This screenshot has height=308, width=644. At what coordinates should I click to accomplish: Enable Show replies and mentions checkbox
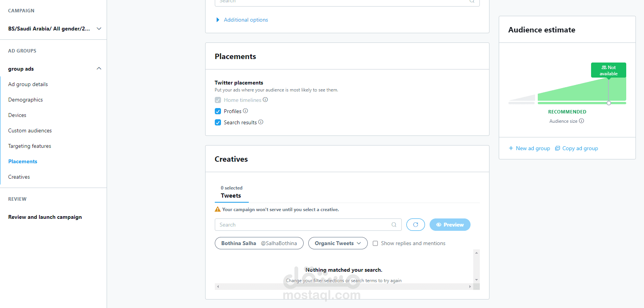point(375,243)
